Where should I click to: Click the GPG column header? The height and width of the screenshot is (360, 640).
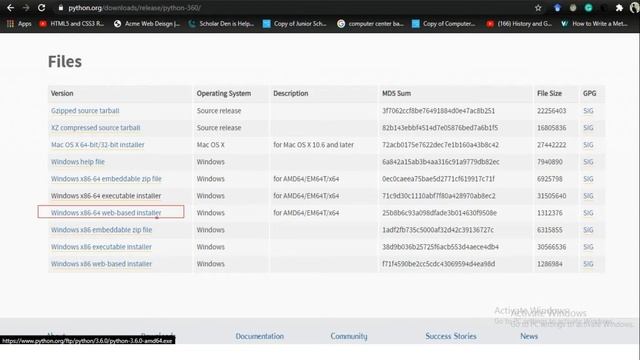[589, 93]
